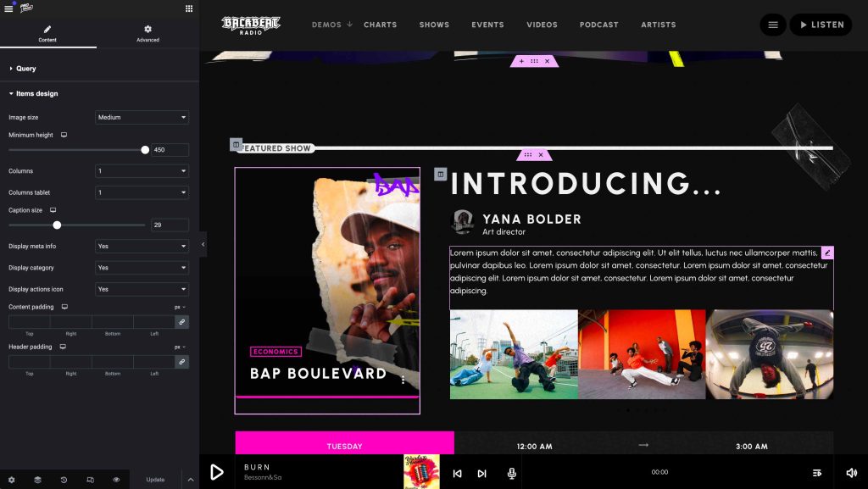868x489 pixels.
Task: Open the Charts menu item
Action: (380, 25)
